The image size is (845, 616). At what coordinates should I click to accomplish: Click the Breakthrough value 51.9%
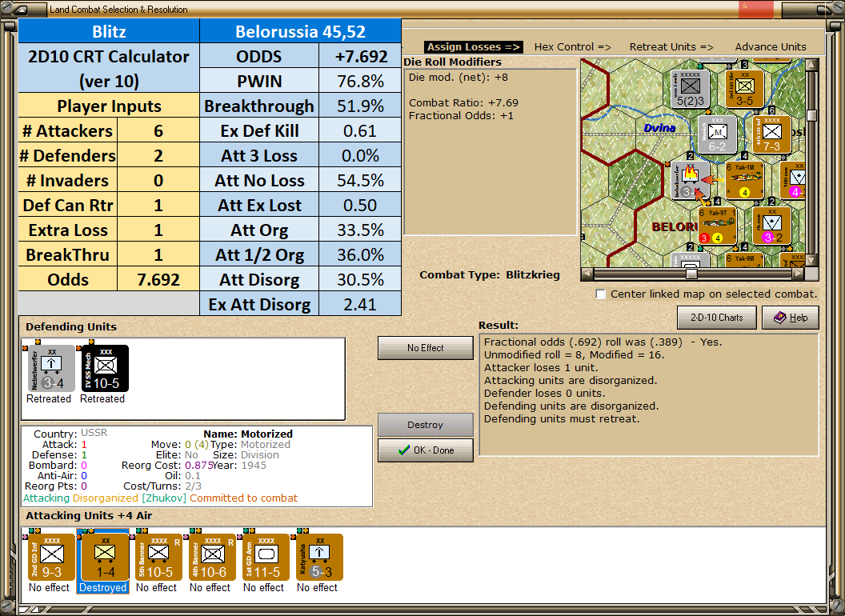[360, 106]
